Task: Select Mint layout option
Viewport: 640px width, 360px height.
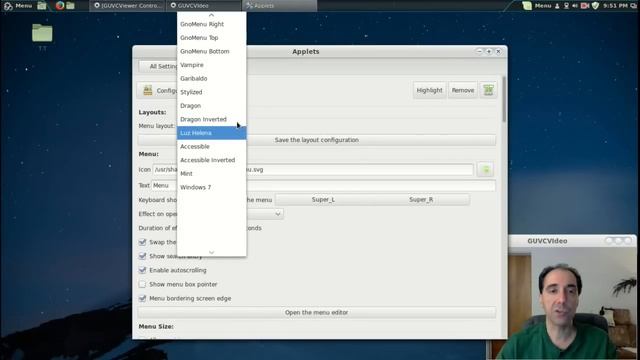Action: coord(211,174)
